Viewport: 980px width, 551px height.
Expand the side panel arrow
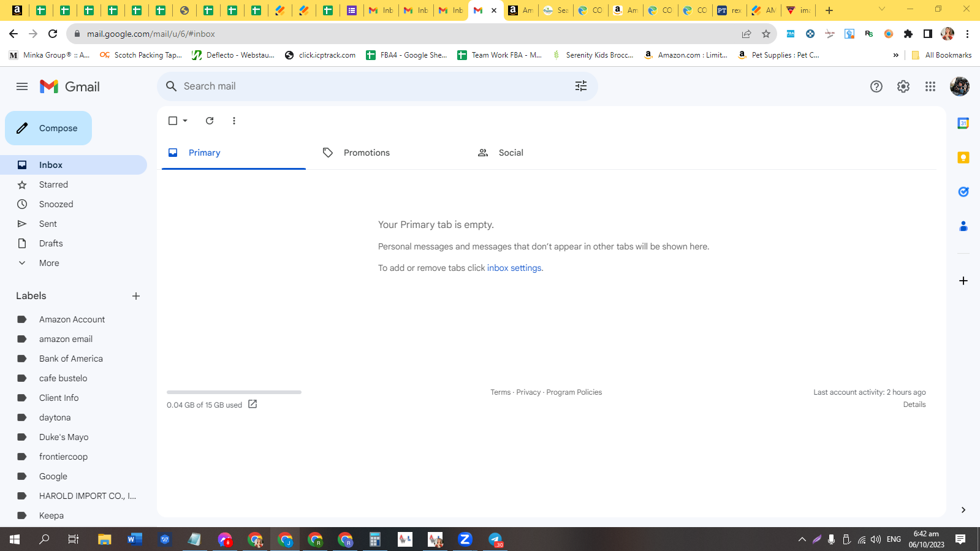[963, 510]
